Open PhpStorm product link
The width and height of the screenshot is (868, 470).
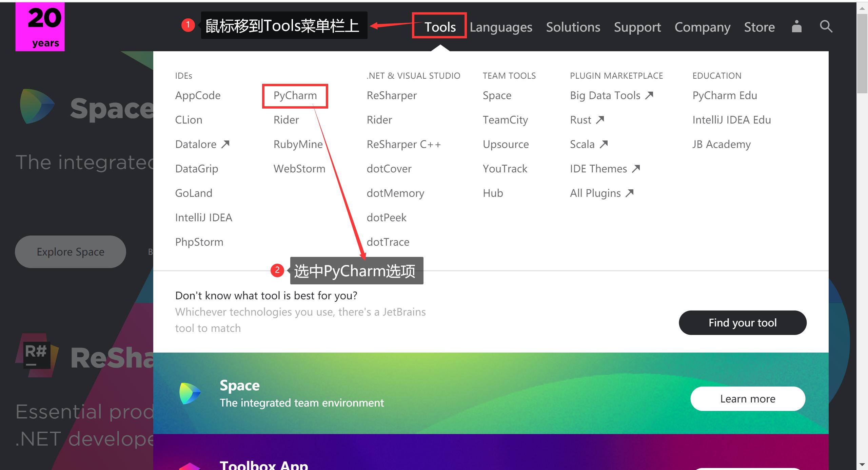point(199,242)
